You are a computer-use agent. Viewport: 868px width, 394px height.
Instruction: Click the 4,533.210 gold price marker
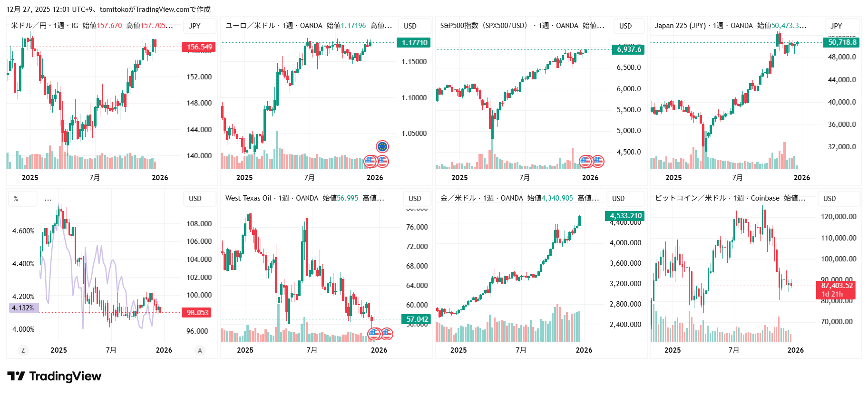click(x=625, y=216)
